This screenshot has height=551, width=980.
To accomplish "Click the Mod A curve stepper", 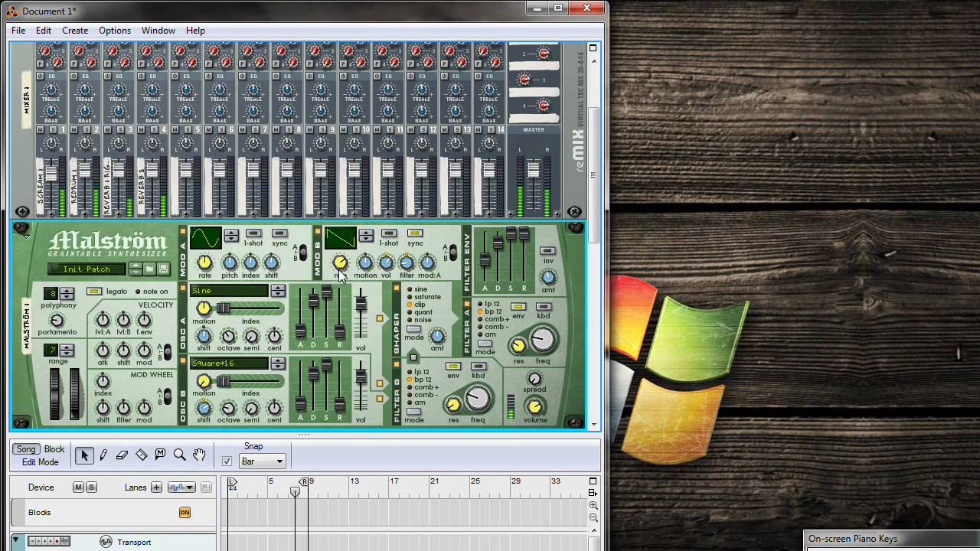I will click(231, 236).
